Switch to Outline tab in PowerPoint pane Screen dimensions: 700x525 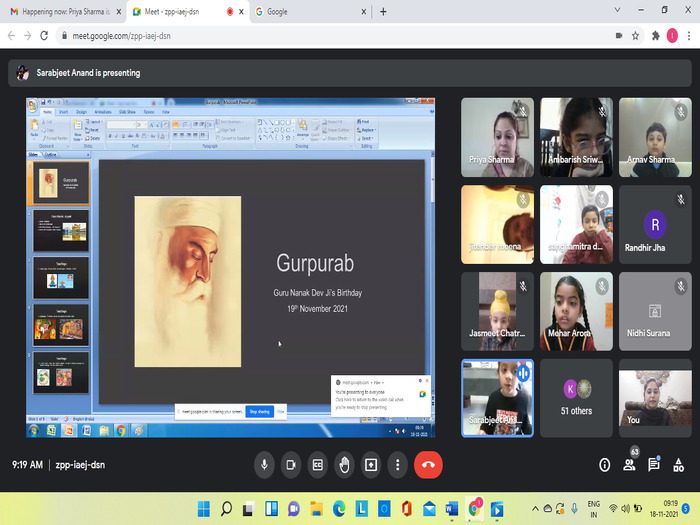click(x=50, y=154)
